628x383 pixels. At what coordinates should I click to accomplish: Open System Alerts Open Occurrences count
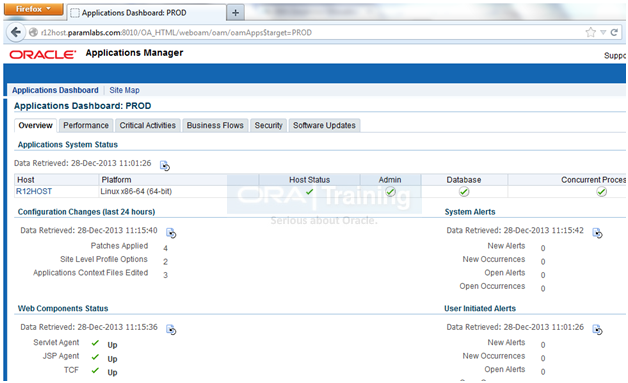(x=543, y=288)
